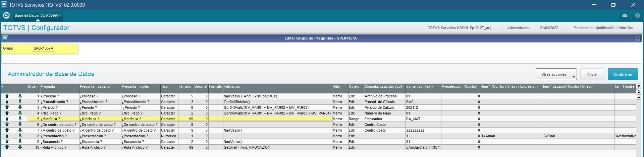Click down arrow for ¿Procedimiento ? row
644x157 pixels.
point(20,102)
